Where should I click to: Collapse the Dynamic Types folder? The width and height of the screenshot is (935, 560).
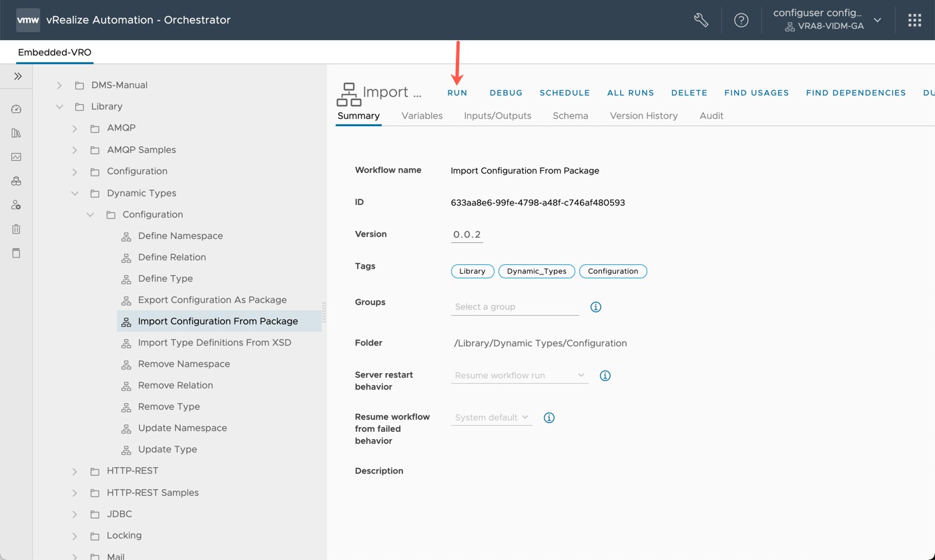point(75,194)
